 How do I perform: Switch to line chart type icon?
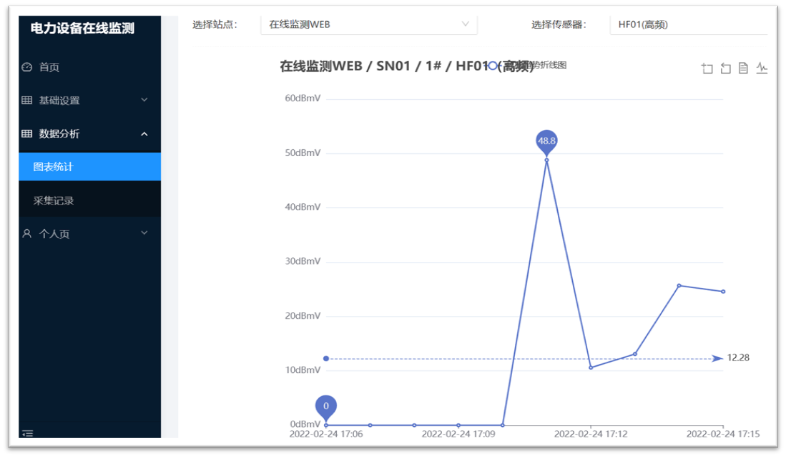(x=762, y=68)
